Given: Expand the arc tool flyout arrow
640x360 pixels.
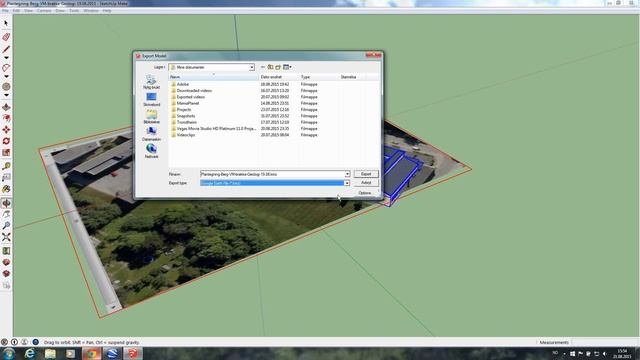Looking at the screenshot, I should (x=6, y=76).
